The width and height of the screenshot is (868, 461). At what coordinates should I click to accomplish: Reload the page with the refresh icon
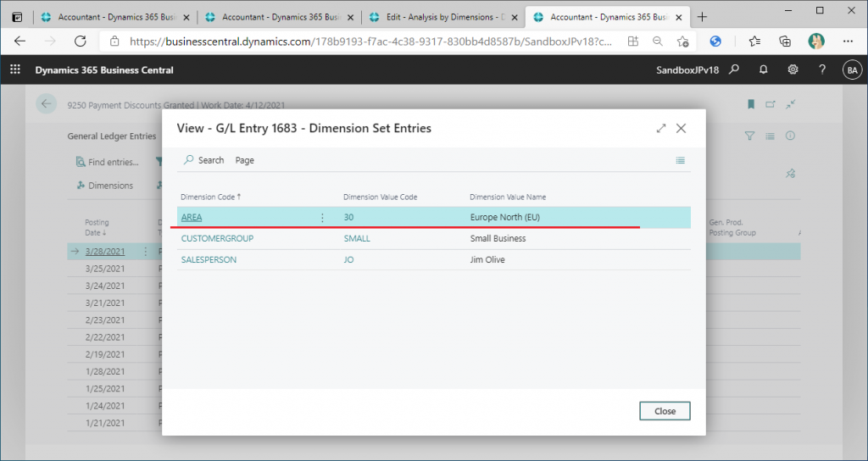(81, 41)
